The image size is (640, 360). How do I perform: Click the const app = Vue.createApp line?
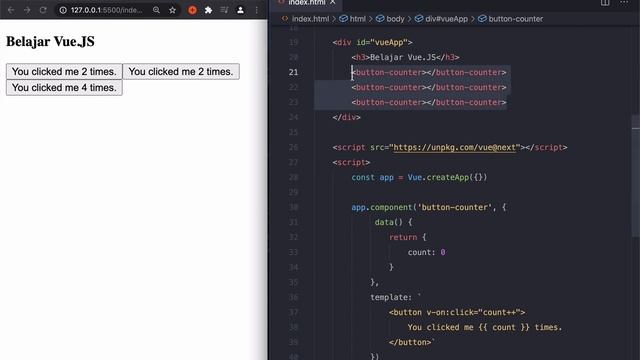click(x=419, y=178)
